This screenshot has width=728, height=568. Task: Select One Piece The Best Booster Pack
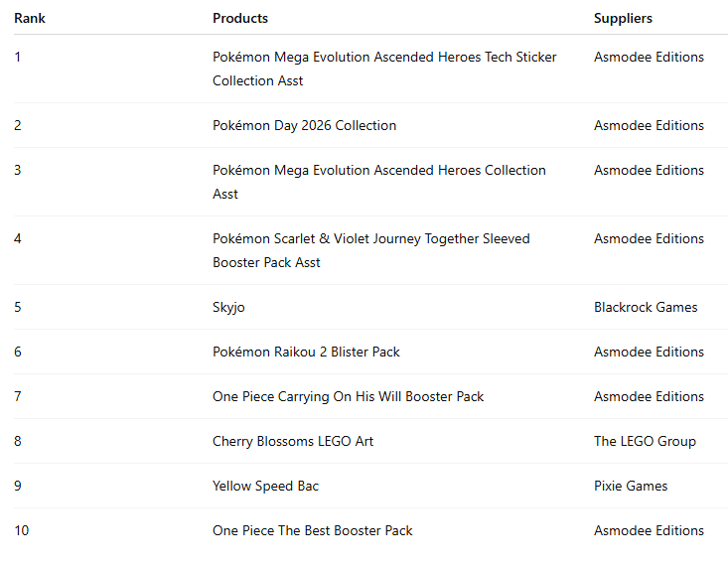[x=312, y=530]
